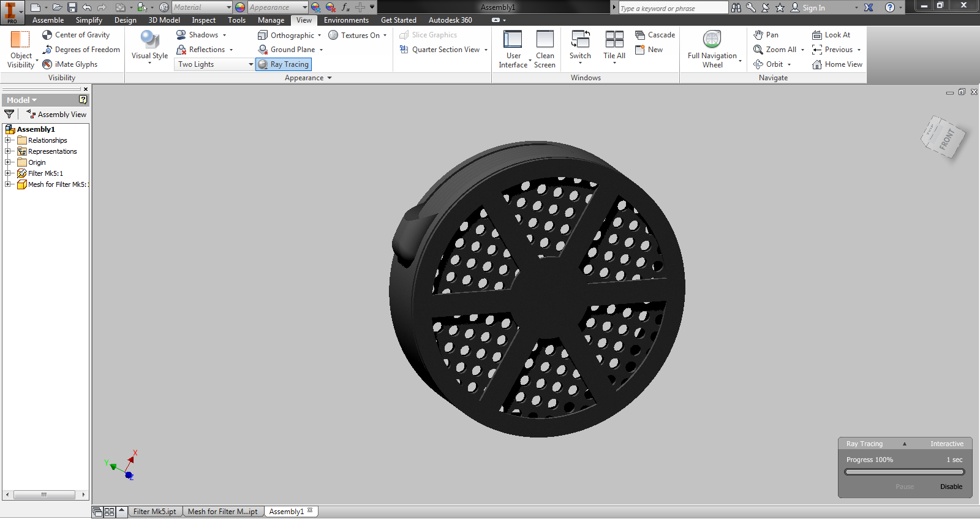Click the Sign In link
Image resolution: width=980 pixels, height=519 pixels.
(813, 8)
